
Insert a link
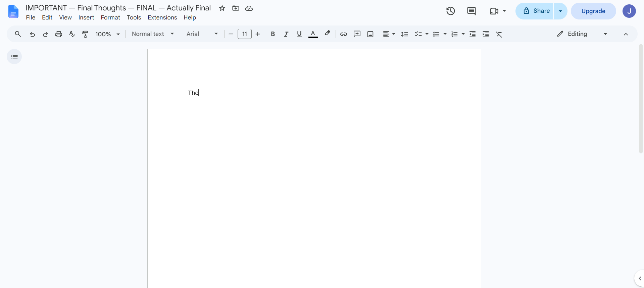click(x=343, y=34)
